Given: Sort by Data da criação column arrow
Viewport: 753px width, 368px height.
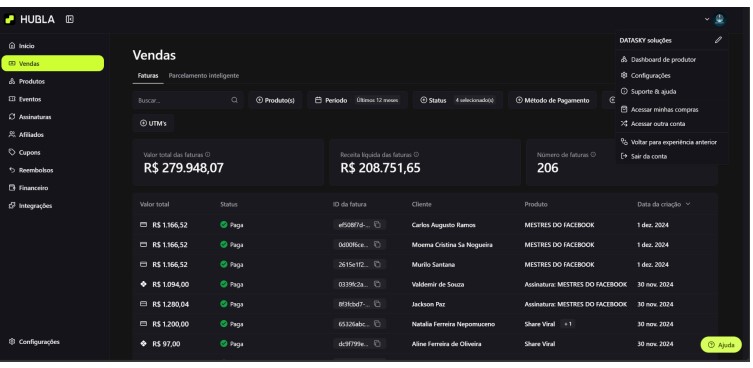Looking at the screenshot, I should pos(688,204).
